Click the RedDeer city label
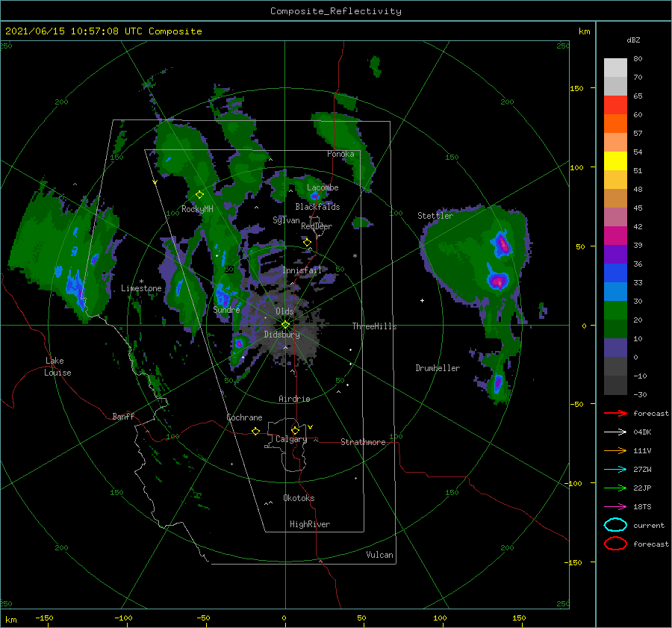This screenshot has height=628, width=672. 317,226
